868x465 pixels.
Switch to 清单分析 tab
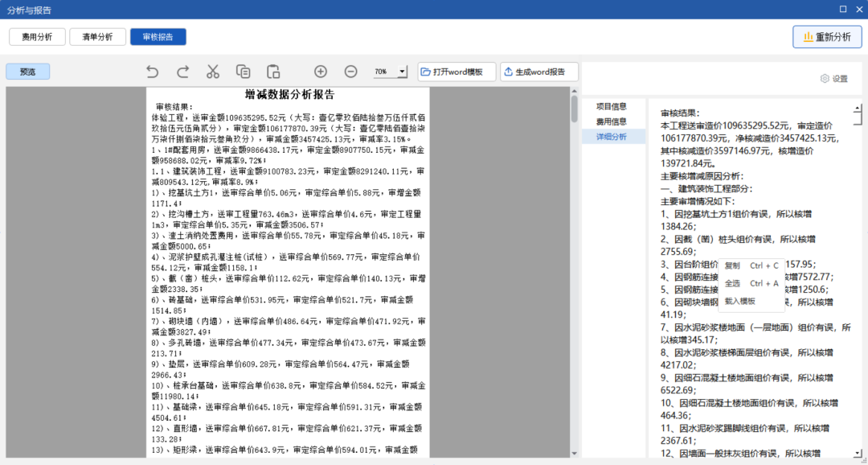(x=97, y=37)
